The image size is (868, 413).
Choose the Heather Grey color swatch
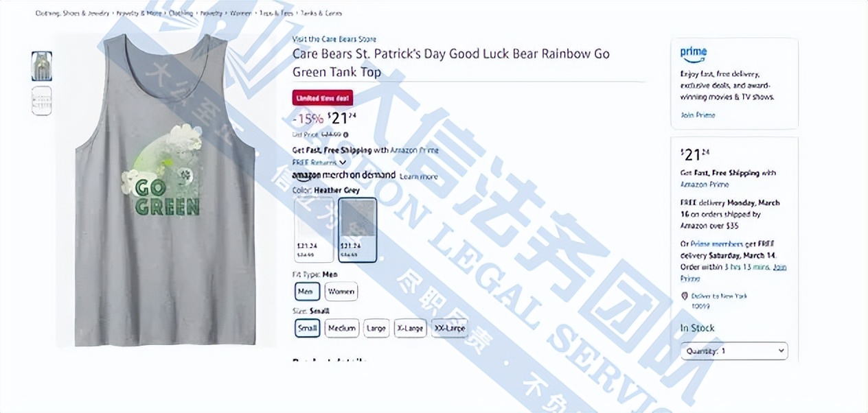358,230
